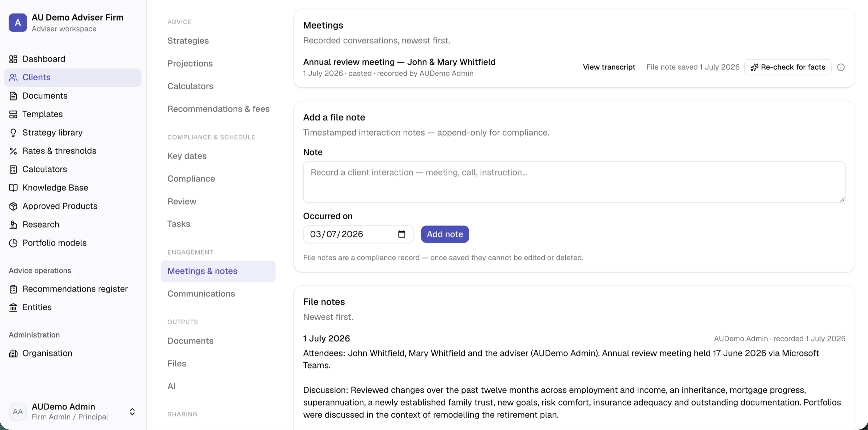Click 'Firm Admin / Principal' role text
Screen dimensions: 868x430
coord(70,417)
